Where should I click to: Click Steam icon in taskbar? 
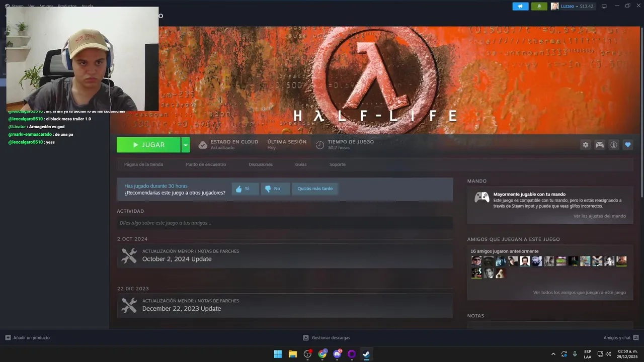[x=367, y=354]
